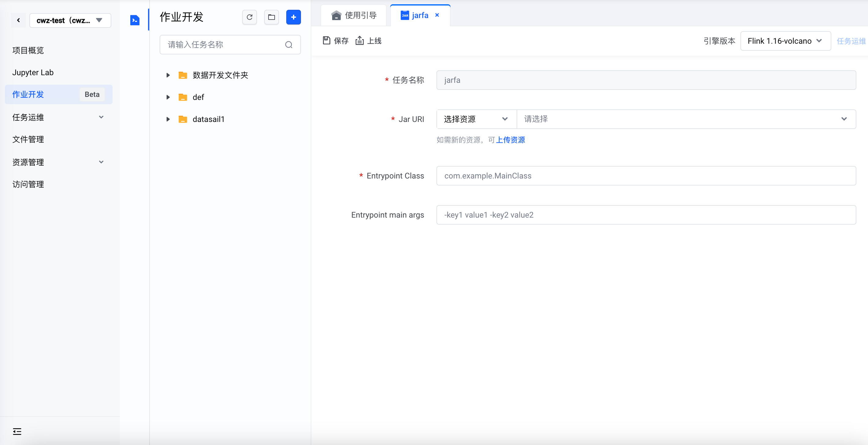Expand the 资源管理 sidebar chevron
The width and height of the screenshot is (868, 445).
(101, 162)
